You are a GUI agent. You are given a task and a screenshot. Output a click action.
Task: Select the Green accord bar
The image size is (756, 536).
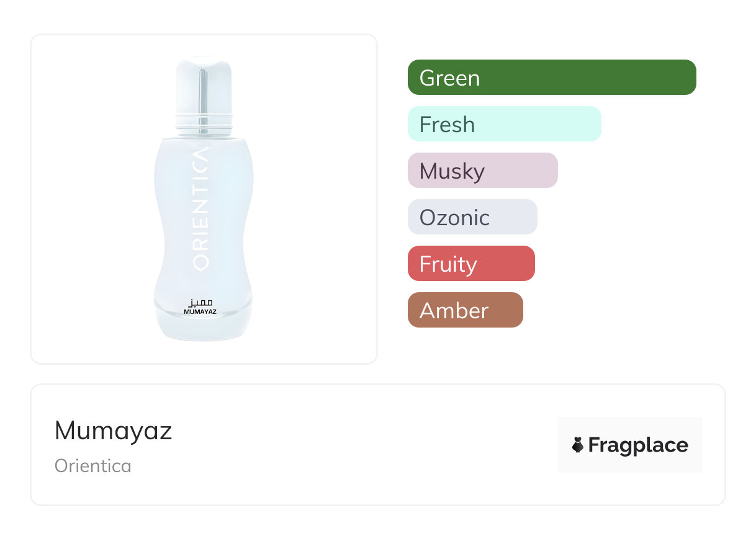552,78
